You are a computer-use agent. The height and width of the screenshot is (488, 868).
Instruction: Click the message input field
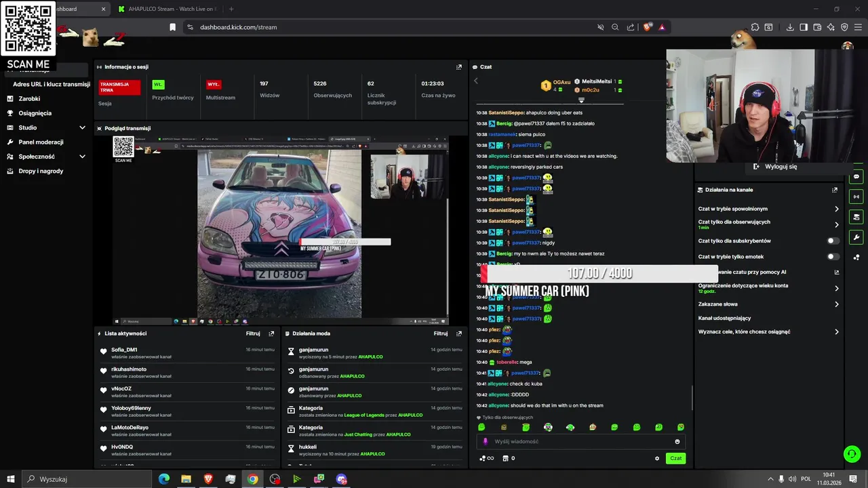coord(580,441)
